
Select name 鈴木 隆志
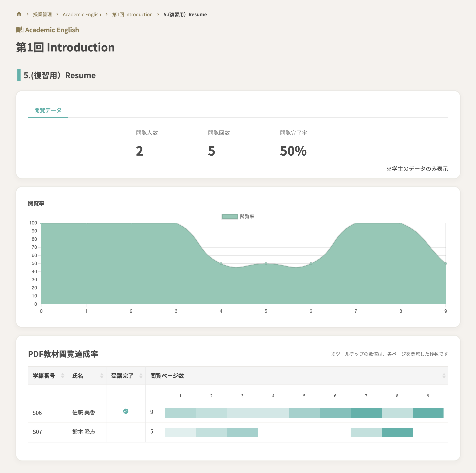pyautogui.click(x=84, y=432)
